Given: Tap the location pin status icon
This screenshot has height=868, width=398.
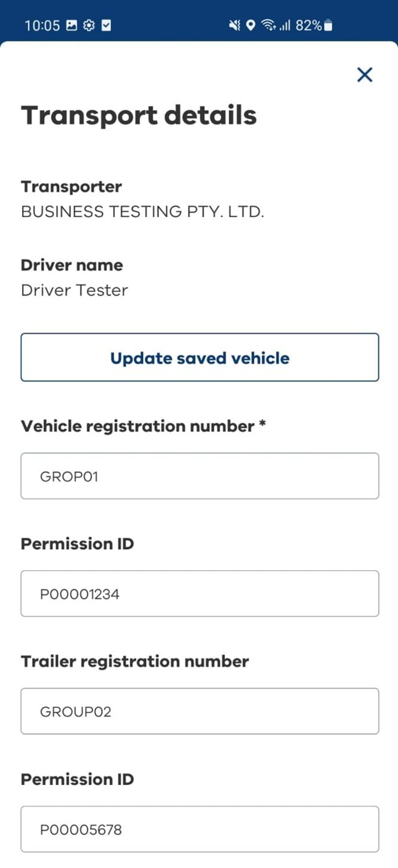Looking at the screenshot, I should pos(251,25).
